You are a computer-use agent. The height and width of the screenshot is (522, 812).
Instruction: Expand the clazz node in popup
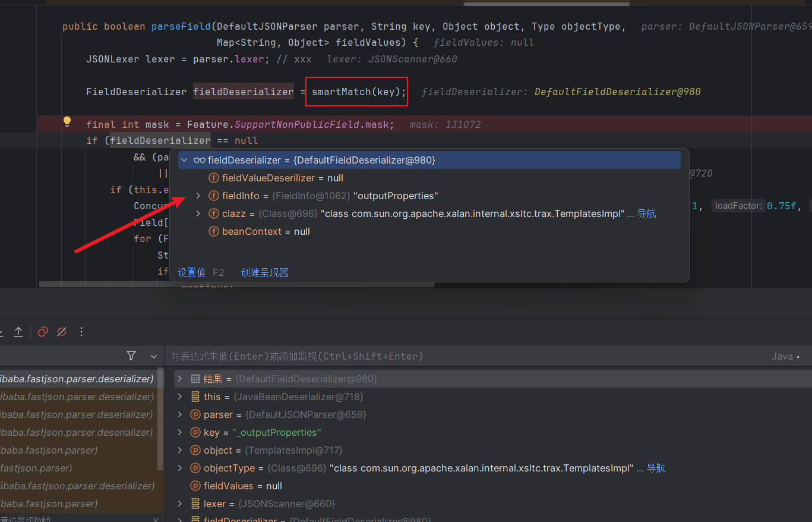click(x=198, y=213)
